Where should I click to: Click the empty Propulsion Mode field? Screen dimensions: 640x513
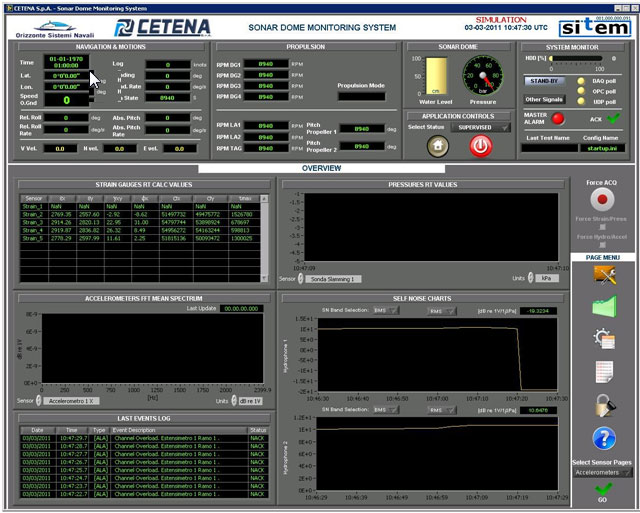(x=362, y=97)
